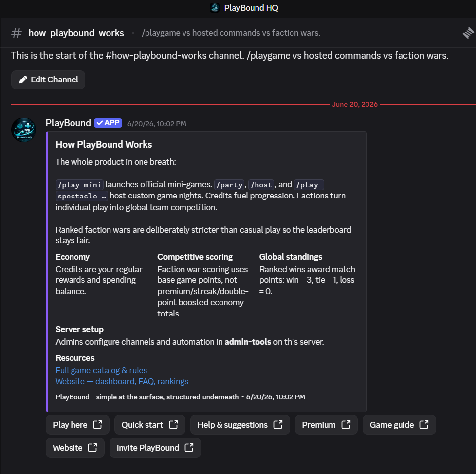The width and height of the screenshot is (476, 474).
Task: Open the Quick start link button
Action: 149,425
